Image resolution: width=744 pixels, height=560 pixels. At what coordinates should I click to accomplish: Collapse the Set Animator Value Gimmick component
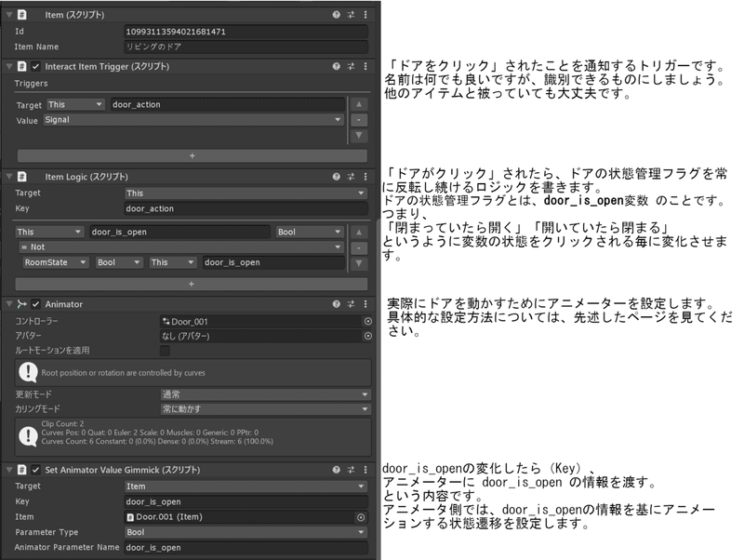coord(9,470)
